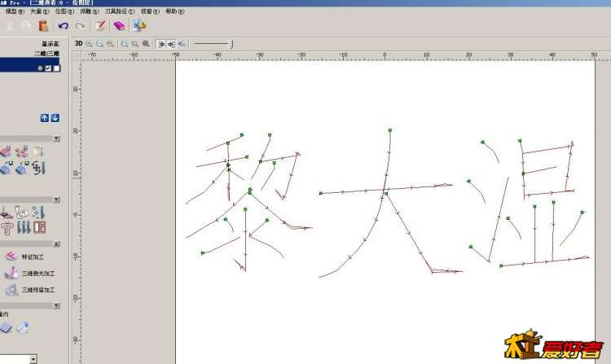Collapse the section above 特征加工

56,243
